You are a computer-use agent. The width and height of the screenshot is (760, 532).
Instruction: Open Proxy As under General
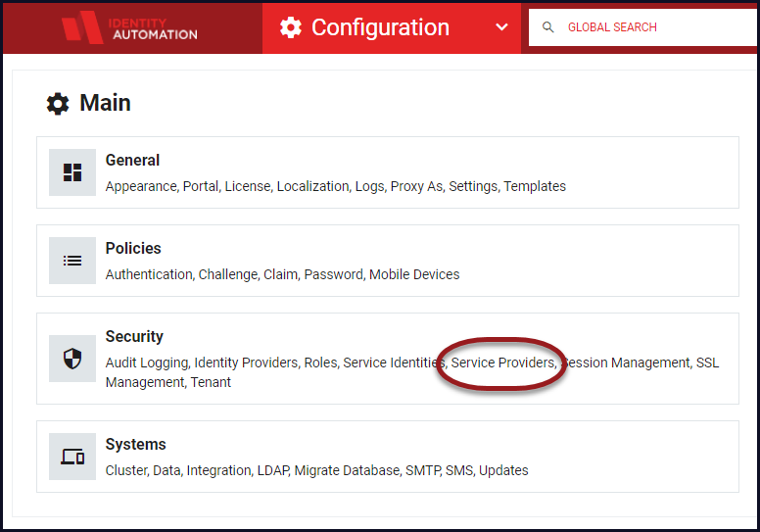(416, 187)
